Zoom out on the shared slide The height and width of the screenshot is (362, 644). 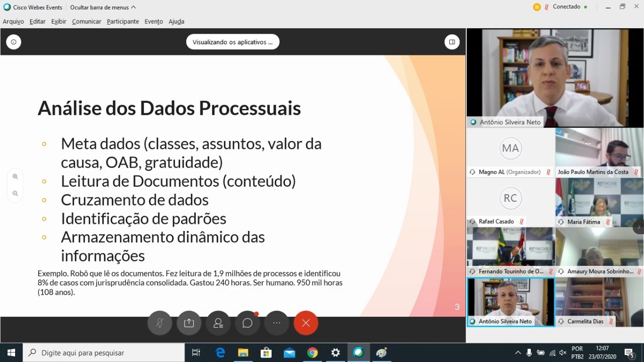[15, 193]
